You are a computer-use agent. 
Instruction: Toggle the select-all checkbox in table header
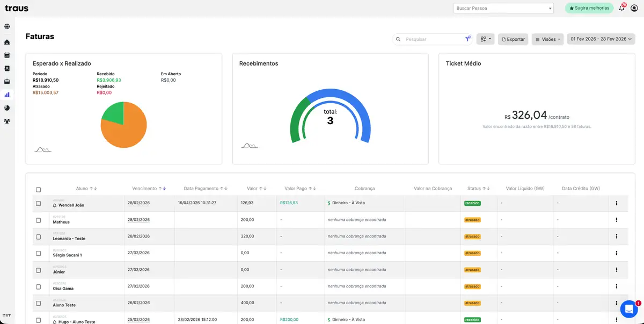tap(38, 190)
